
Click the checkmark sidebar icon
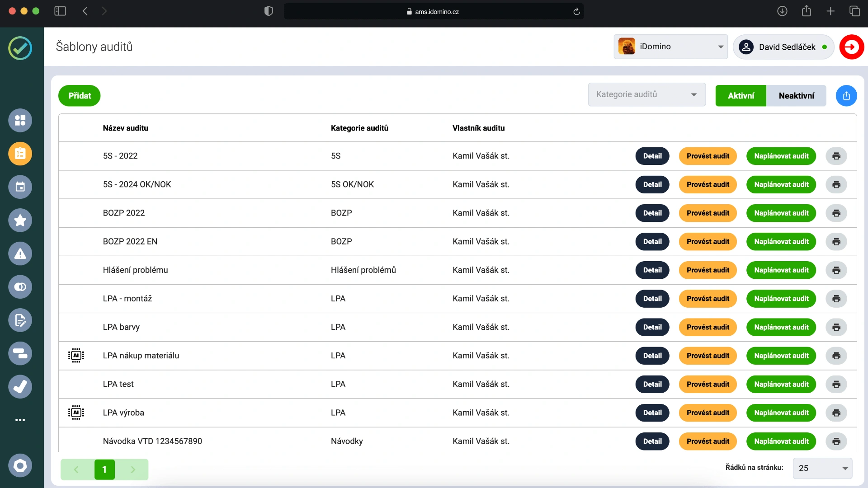click(20, 387)
